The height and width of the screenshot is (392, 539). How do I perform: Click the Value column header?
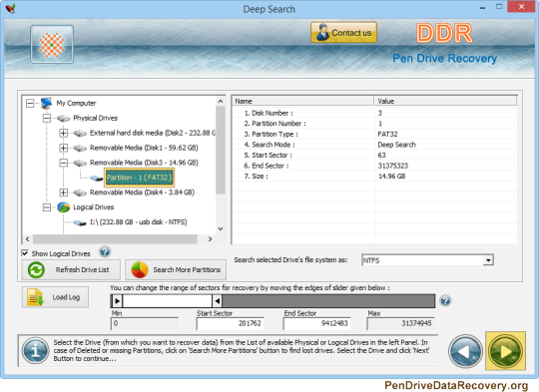[445, 101]
